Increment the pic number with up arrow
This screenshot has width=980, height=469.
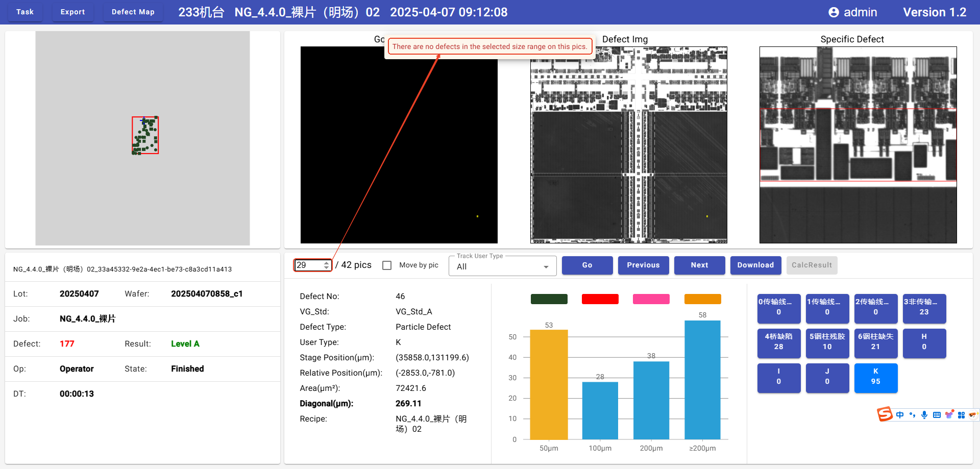click(326, 263)
